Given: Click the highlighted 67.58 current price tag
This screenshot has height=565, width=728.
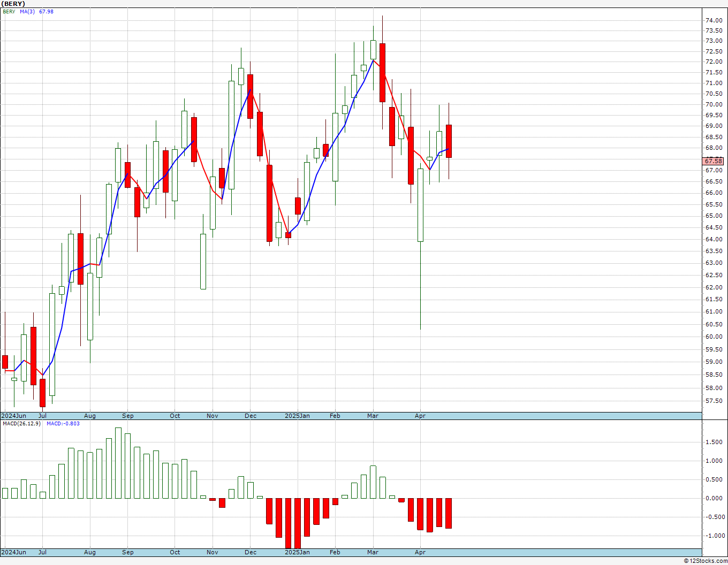Looking at the screenshot, I should [714, 161].
